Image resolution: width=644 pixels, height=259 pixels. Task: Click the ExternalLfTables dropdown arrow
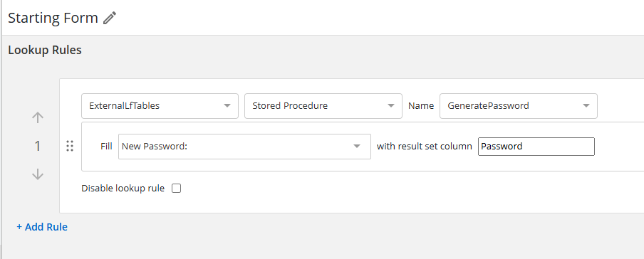[227, 106]
